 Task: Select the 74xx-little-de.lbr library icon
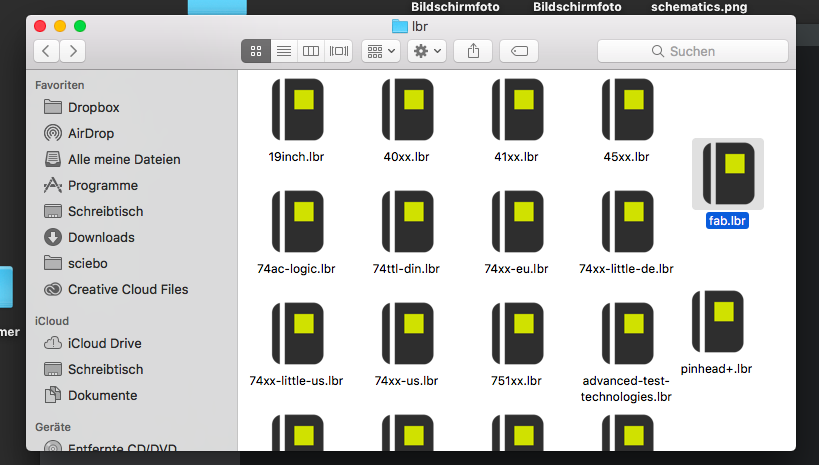point(627,222)
